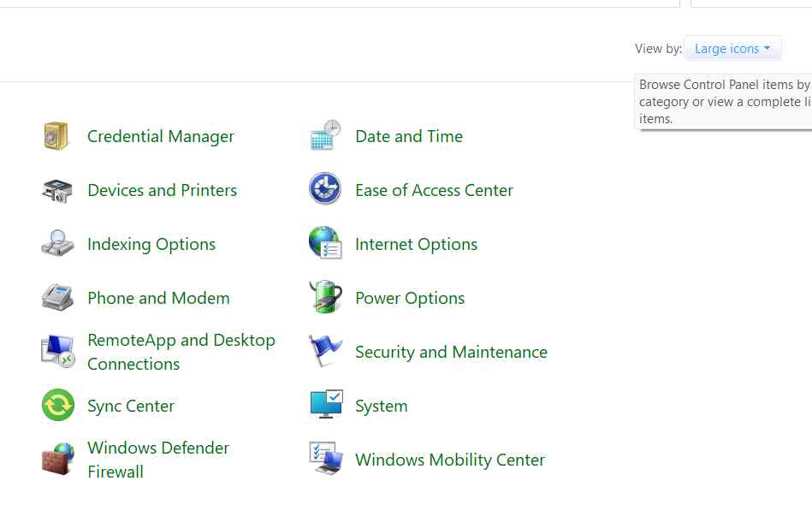Select the Indexing Options link
This screenshot has height=505, width=812.
(x=151, y=244)
